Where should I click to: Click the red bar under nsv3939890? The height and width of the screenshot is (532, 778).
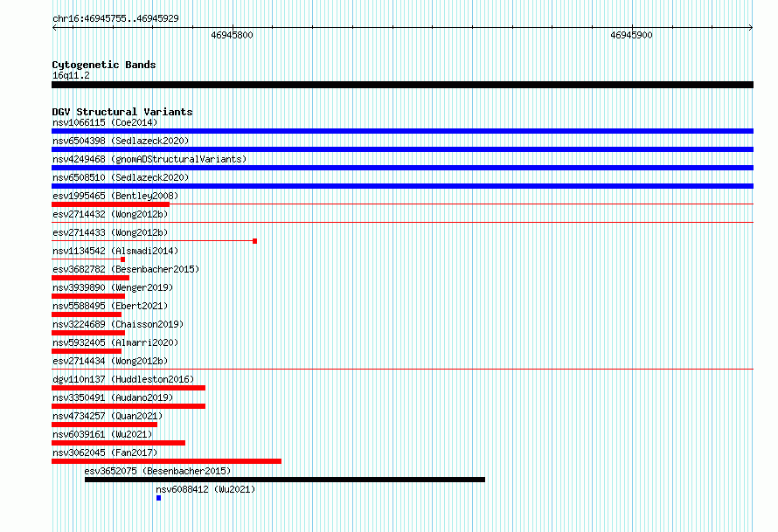point(88,296)
